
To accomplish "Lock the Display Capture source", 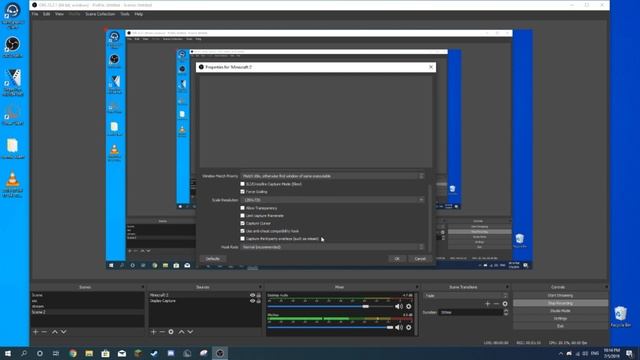I will [258, 301].
